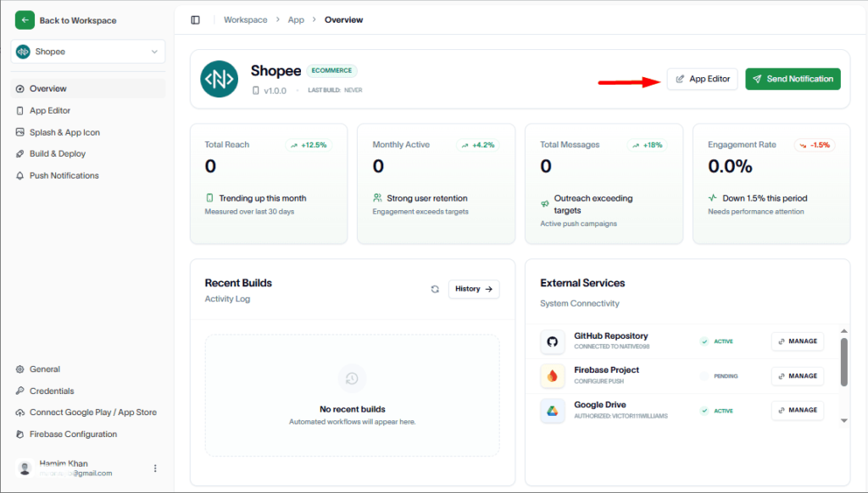Manage the GitHub Repository connection
This screenshot has width=868, height=493.
tap(798, 341)
